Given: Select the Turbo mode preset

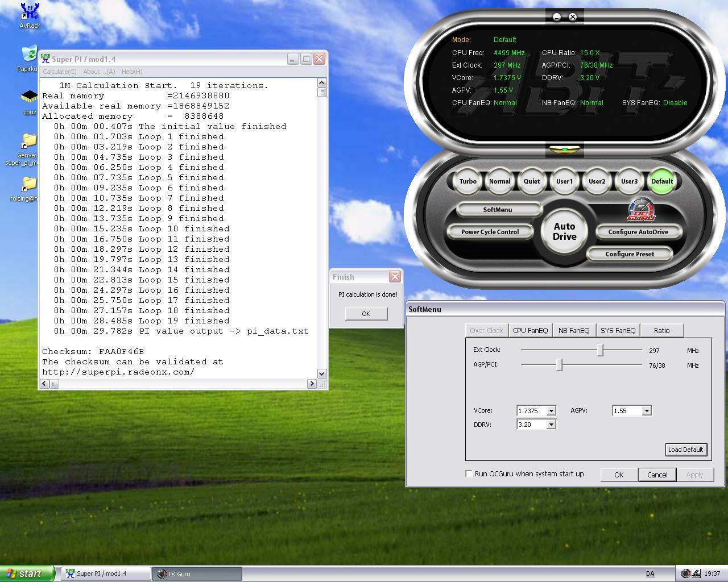Looking at the screenshot, I should [x=468, y=181].
